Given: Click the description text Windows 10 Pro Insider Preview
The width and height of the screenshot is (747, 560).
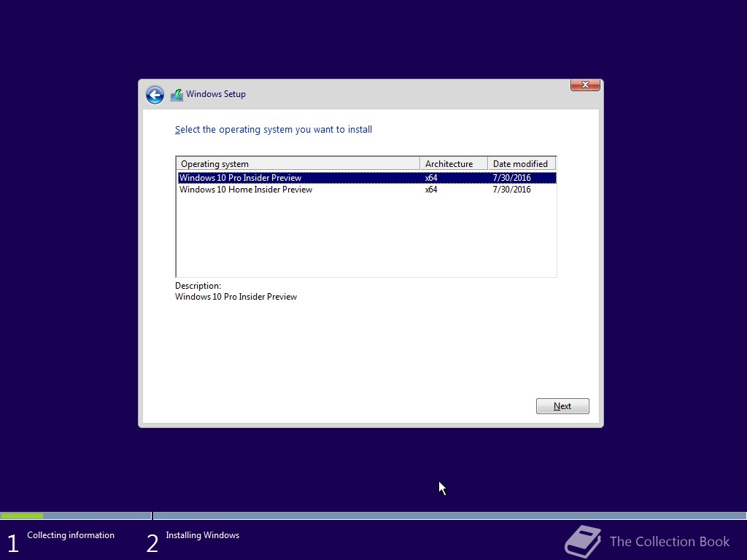Looking at the screenshot, I should click(x=236, y=297).
